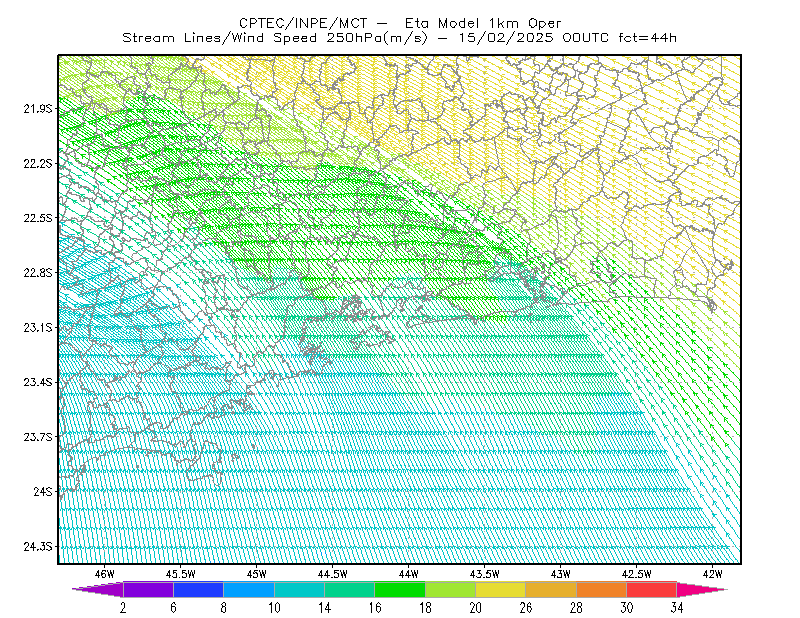This screenshot has height=618, width=800.
Task: Click the forecast date '15/02/2025 00UTC fct=44h'
Action: click(567, 38)
